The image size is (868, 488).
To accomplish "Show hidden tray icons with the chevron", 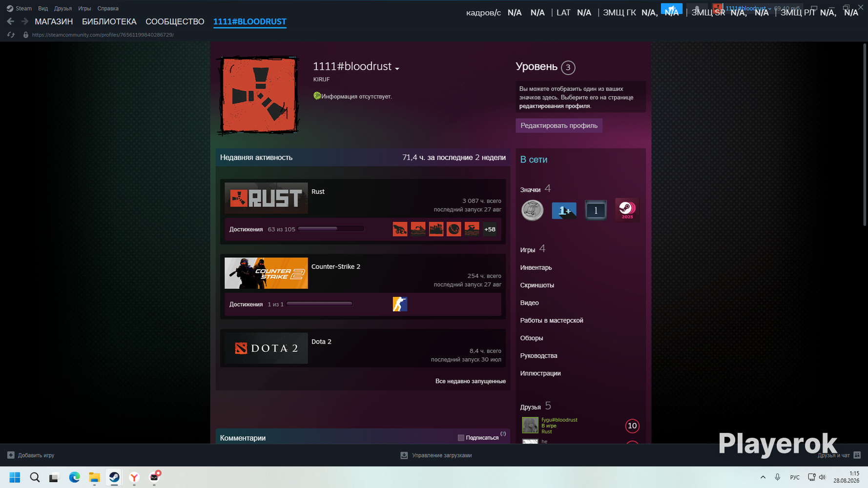I will pos(763,477).
